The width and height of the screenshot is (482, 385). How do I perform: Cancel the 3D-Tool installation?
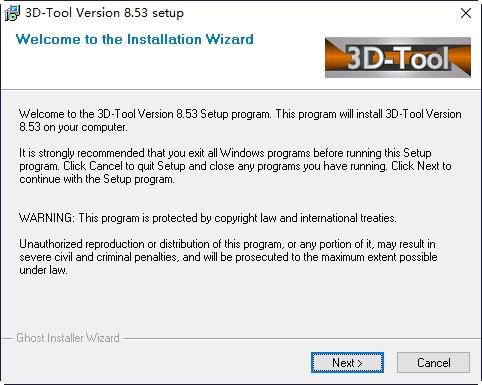click(x=433, y=363)
